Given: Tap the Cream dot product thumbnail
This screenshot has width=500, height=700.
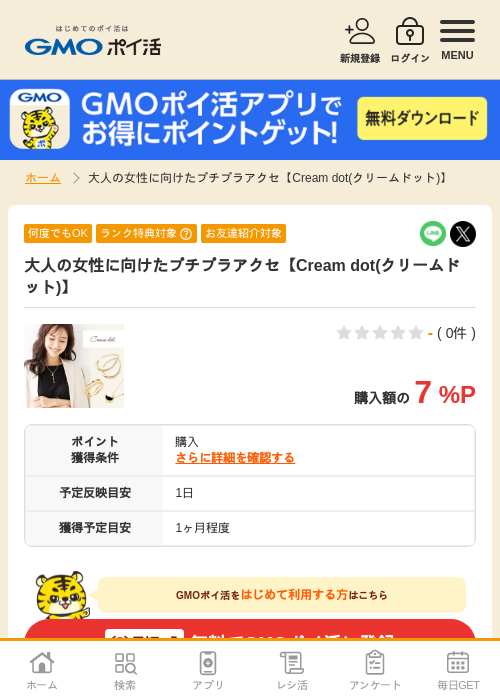Looking at the screenshot, I should [74, 366].
